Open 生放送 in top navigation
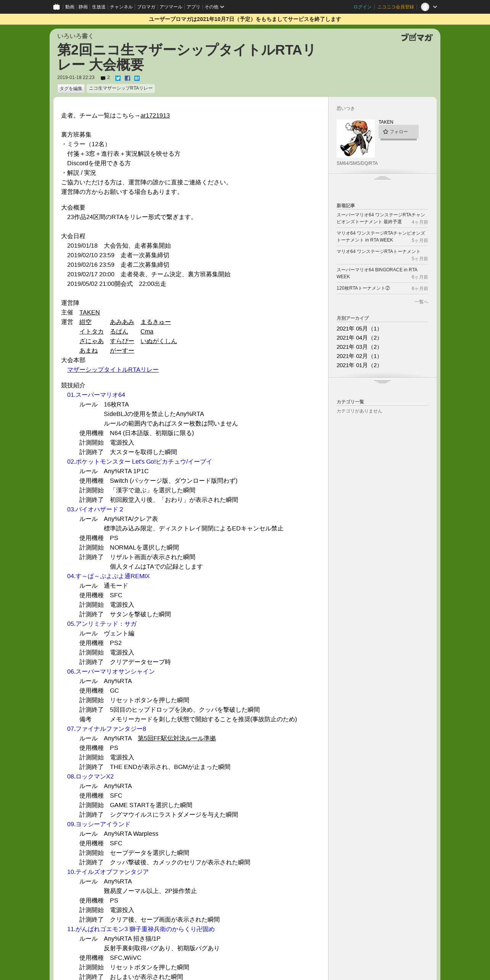This screenshot has height=980, width=490. coord(98,7)
